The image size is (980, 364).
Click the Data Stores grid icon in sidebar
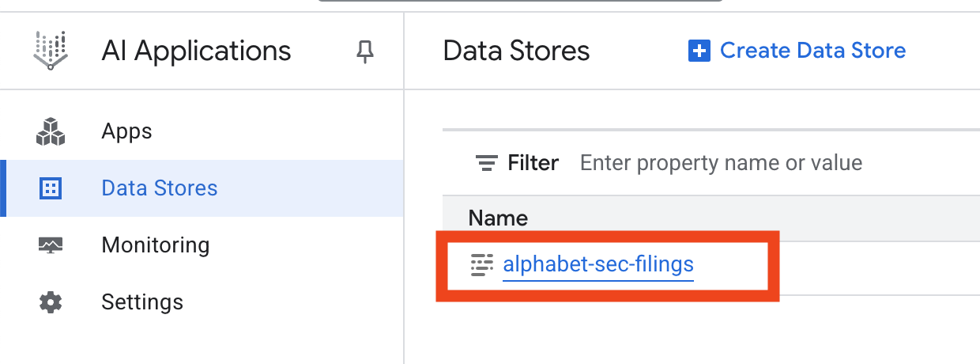tap(51, 188)
